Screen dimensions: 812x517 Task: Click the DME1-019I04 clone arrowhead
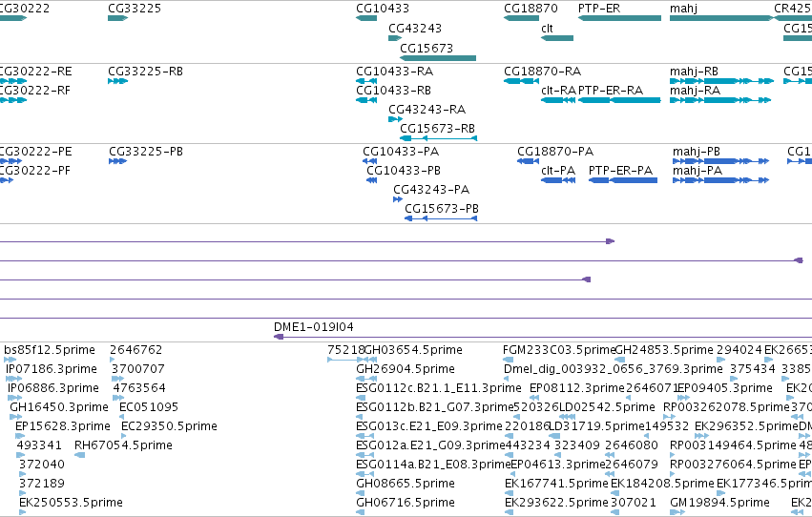point(279,337)
